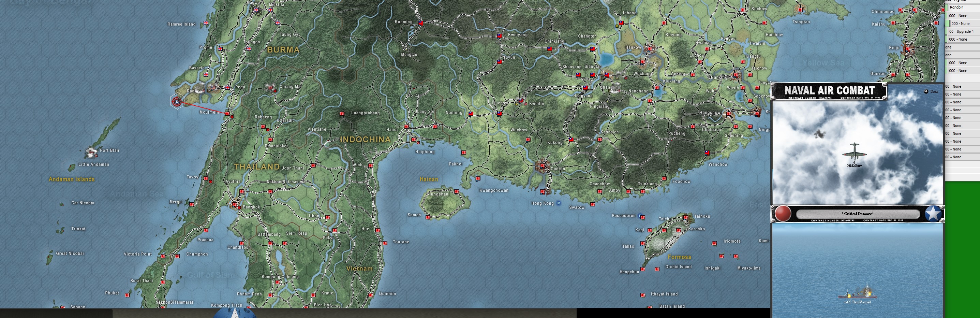Select the Swatow base flag
The width and height of the screenshot is (980, 318).
click(x=592, y=204)
